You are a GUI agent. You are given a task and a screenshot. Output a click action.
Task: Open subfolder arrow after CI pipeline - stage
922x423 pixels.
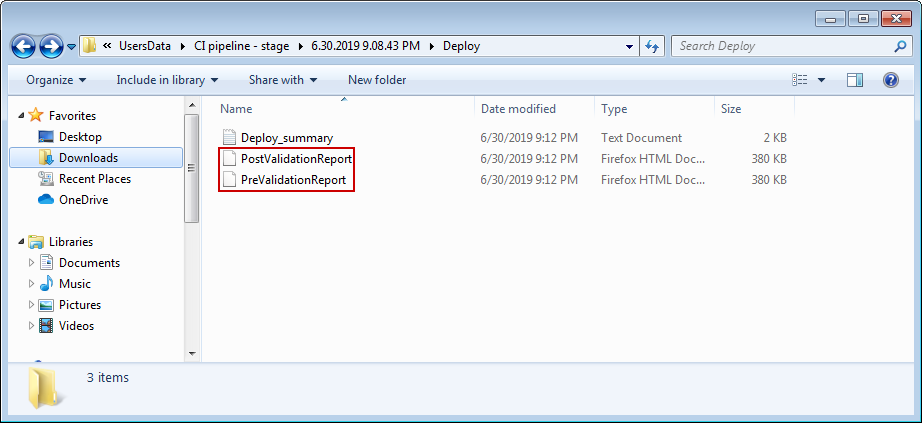300,46
